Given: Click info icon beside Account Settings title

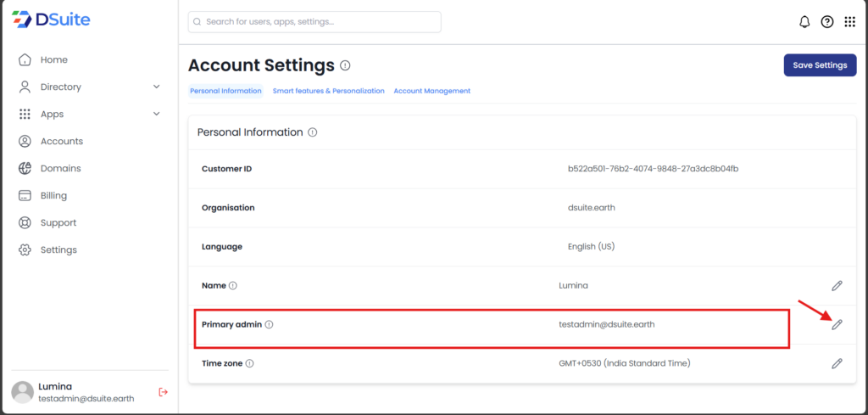Looking at the screenshot, I should coord(345,65).
